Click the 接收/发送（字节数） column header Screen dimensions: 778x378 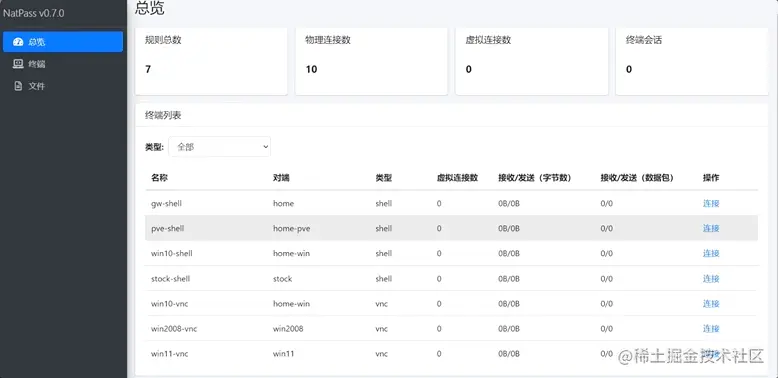coord(535,178)
